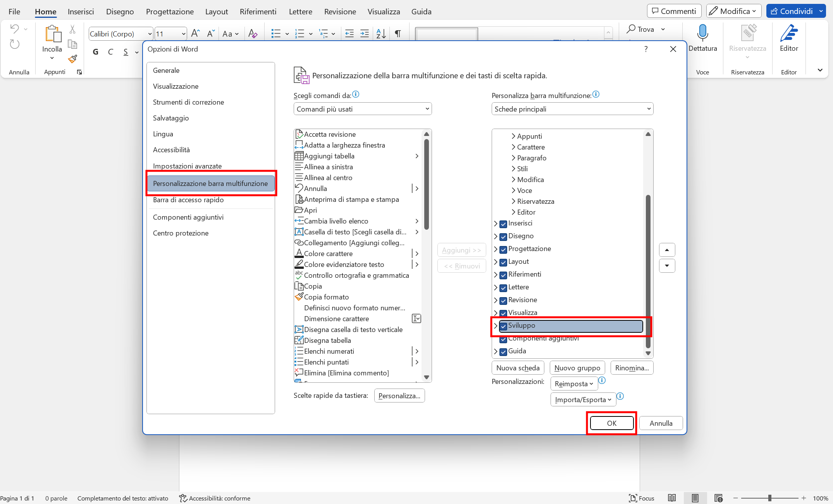This screenshot has width=833, height=504.
Task: Toggle the paragraph marks icon
Action: 398,34
